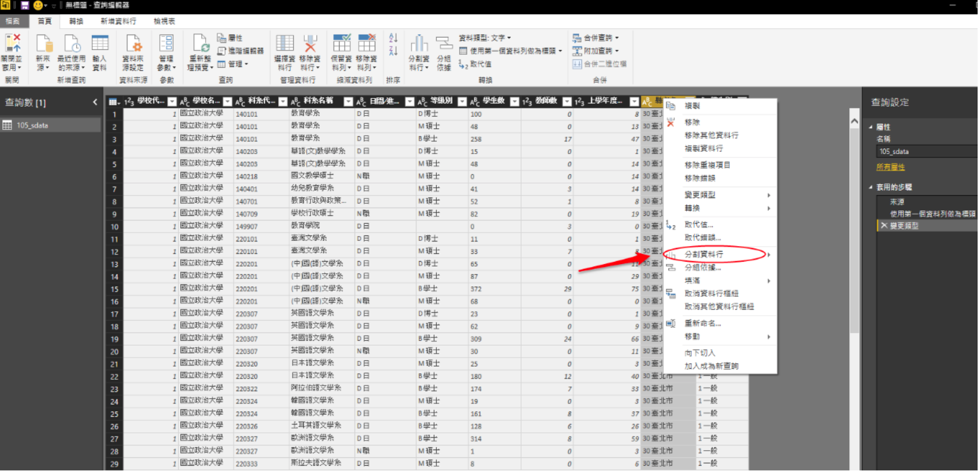Click the 新來源 (New Source) icon
Image resolution: width=980 pixels, height=471 pixels.
(43, 44)
